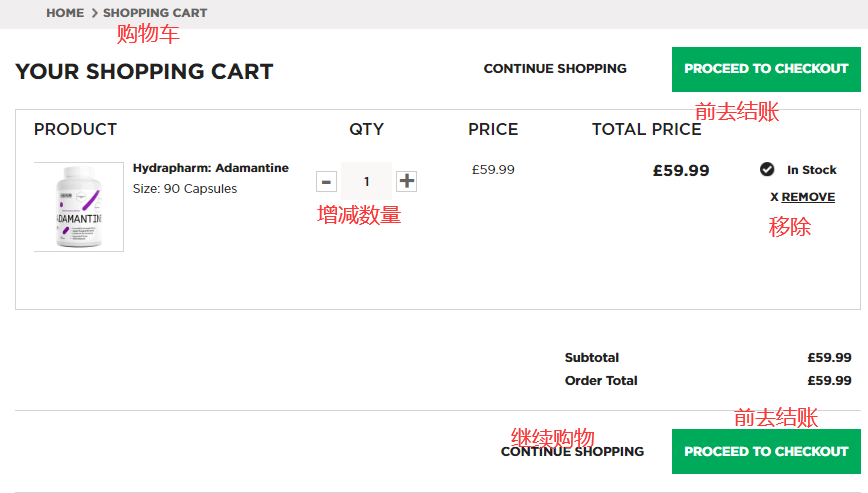
Task: Select the SHOPPING CART breadcrumb item
Action: pyautogui.click(x=155, y=13)
